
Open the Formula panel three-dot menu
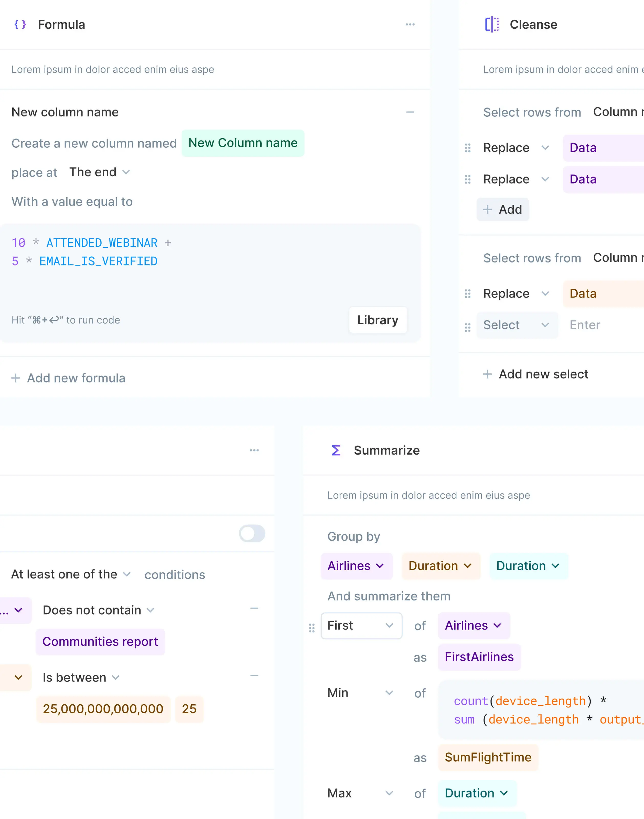click(x=410, y=25)
